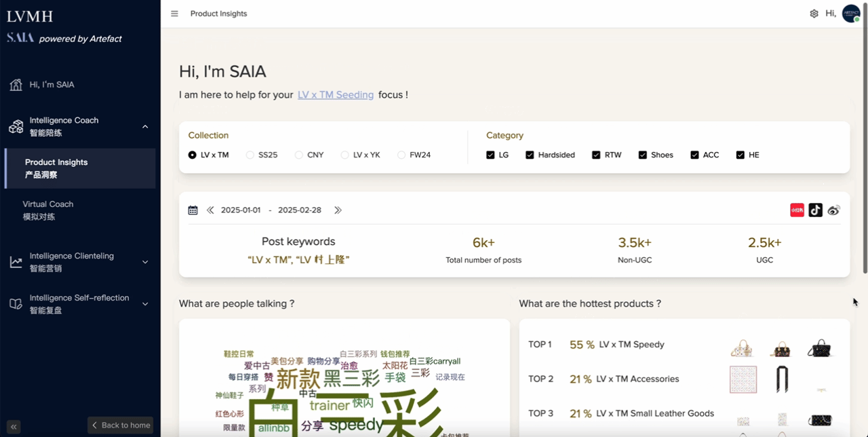Expand the Intelligence Clienteling section chevron
Image resolution: width=868 pixels, height=437 pixels.
point(145,262)
